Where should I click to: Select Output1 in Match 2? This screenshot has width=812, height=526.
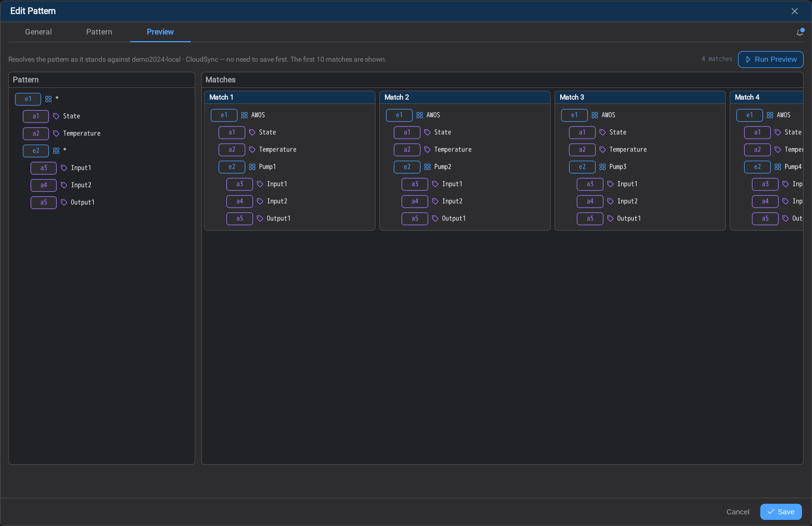pyautogui.click(x=454, y=219)
